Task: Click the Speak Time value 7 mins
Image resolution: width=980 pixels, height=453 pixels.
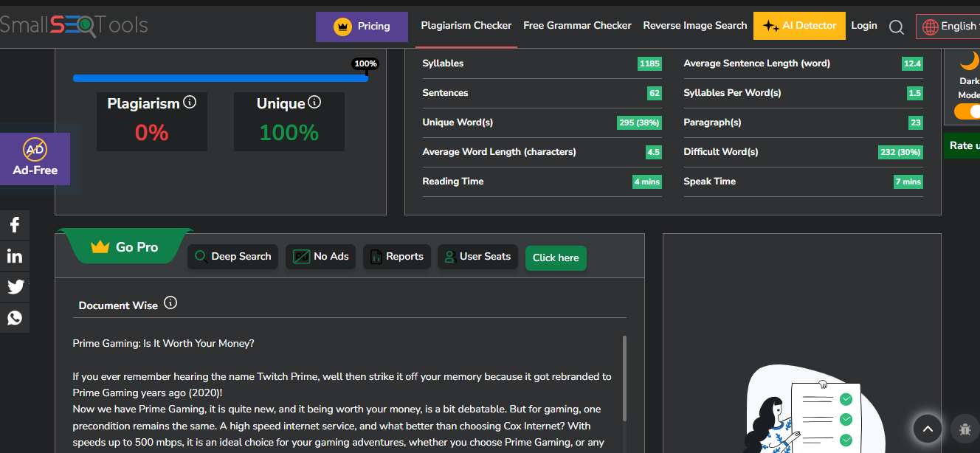Action: [x=908, y=181]
